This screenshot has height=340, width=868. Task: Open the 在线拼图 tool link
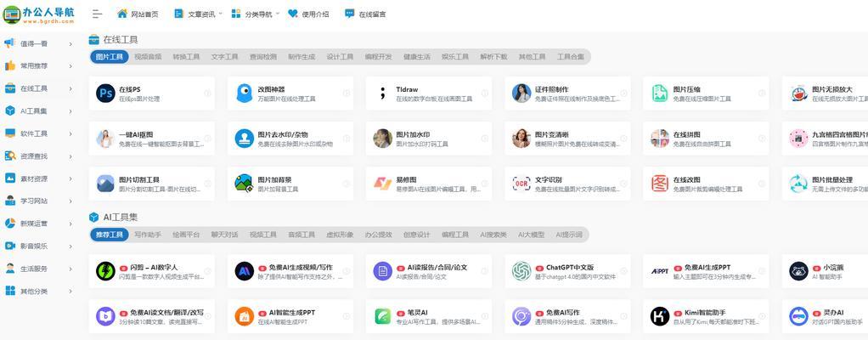tap(707, 139)
